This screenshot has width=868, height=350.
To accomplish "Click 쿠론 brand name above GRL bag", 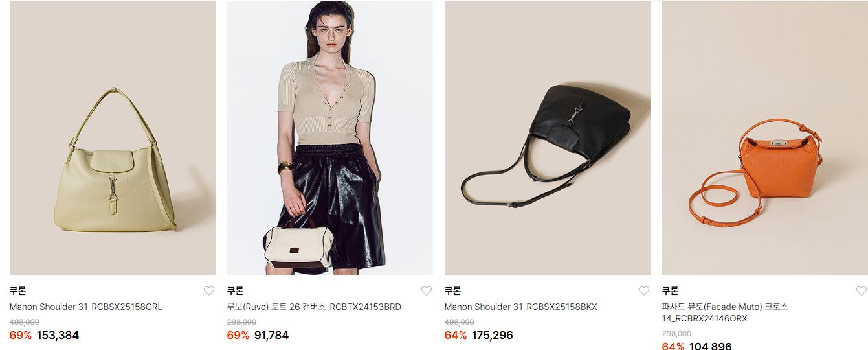I will tap(18, 291).
